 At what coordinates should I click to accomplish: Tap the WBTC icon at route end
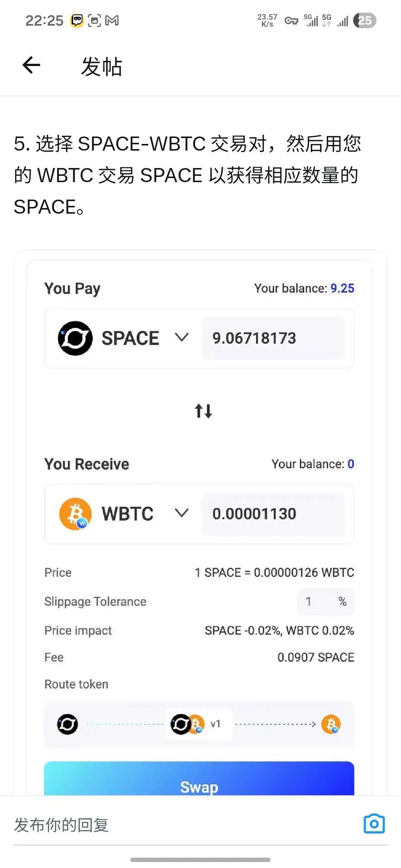pos(331,724)
